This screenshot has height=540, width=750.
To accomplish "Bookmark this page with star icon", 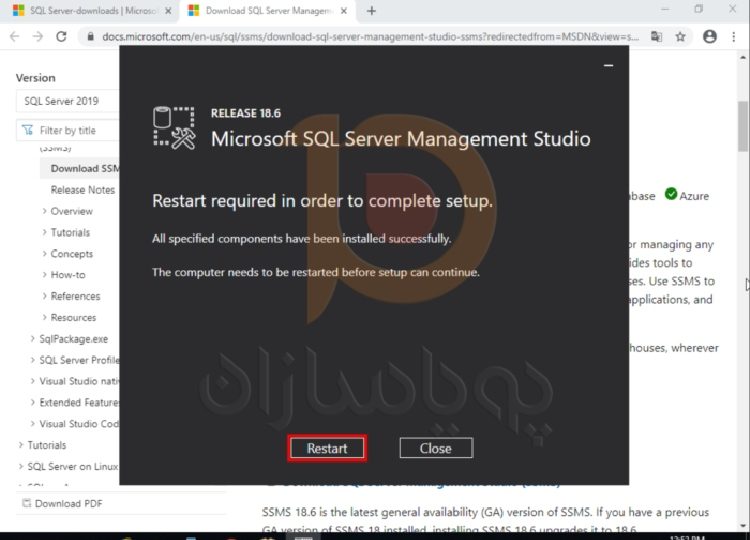I will click(680, 36).
